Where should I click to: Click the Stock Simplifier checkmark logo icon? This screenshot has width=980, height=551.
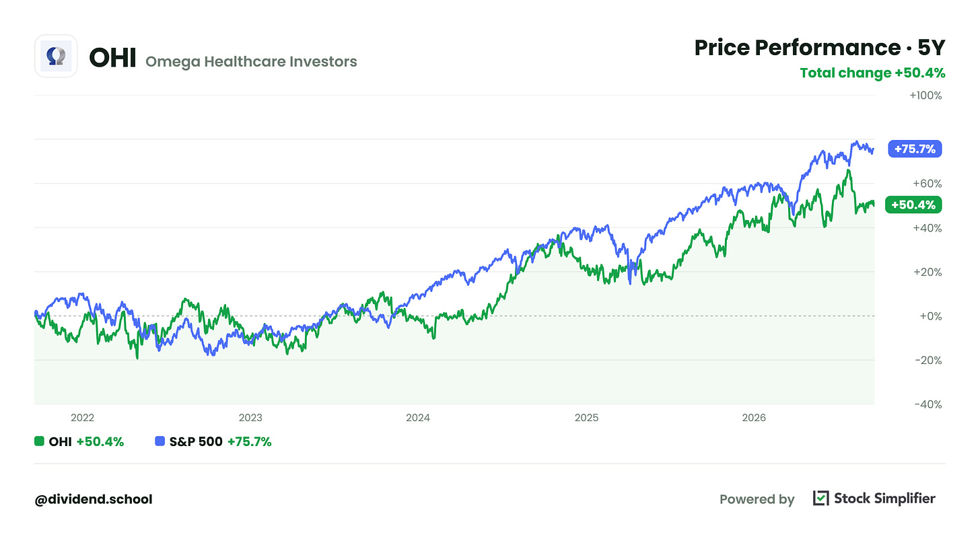point(820,498)
